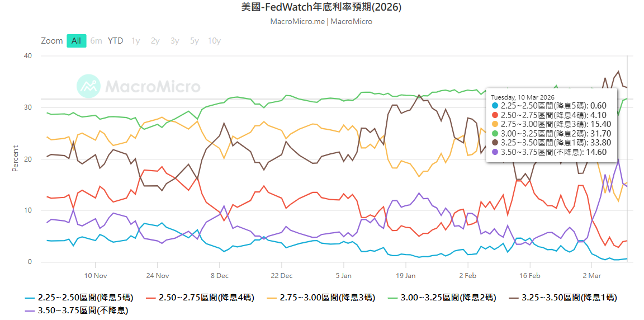Viewport: 644px width, 320px height.
Task: Select the 5y zoom range
Action: coord(194,41)
